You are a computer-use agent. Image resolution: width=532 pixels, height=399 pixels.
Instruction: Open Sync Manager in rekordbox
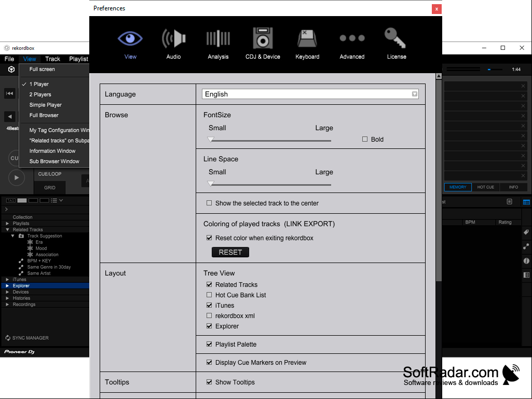[x=27, y=338]
